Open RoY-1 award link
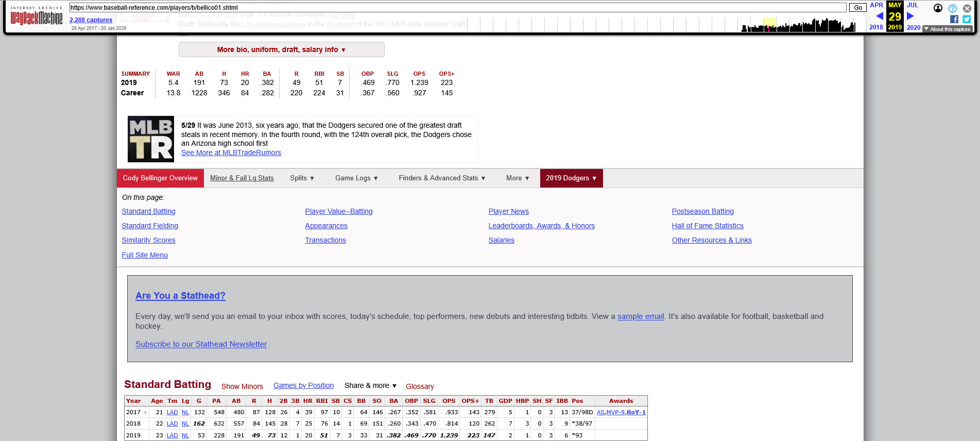Screen dimensions: 980x441 pyautogui.click(x=636, y=412)
